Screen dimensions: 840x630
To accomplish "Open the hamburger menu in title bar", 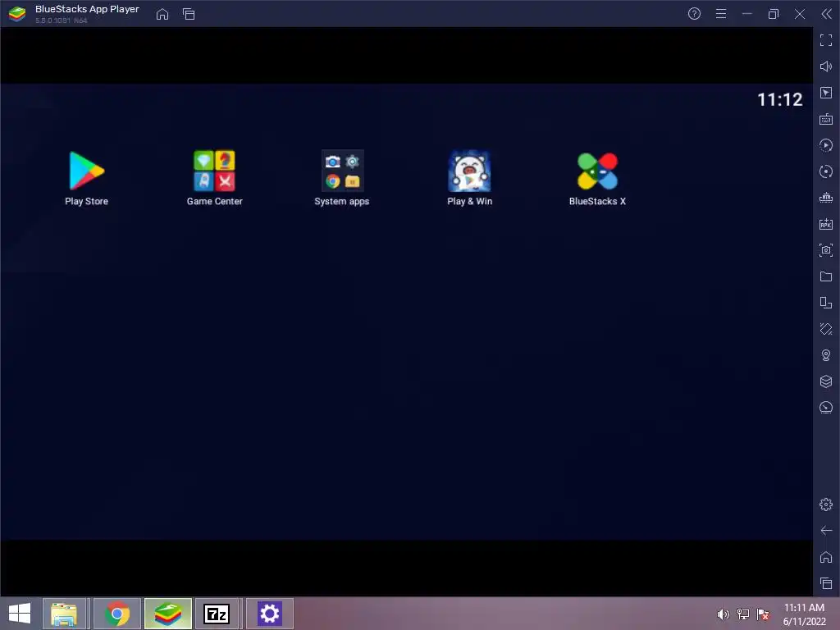I will coord(721,14).
